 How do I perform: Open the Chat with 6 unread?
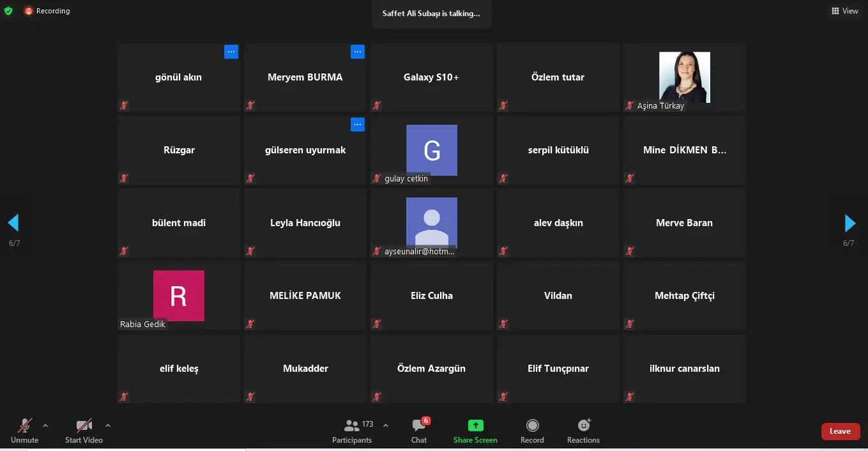tap(419, 425)
